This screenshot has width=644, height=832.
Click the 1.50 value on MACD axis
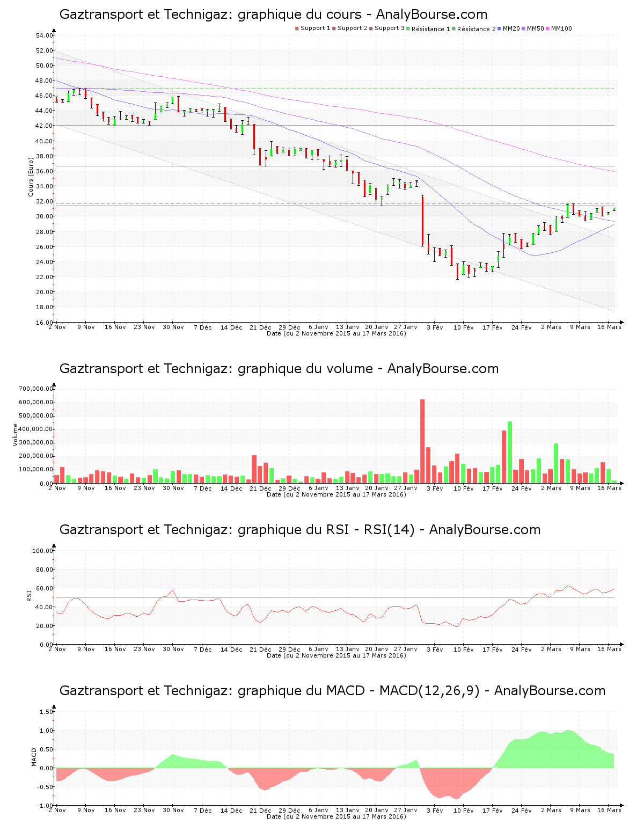pos(46,712)
